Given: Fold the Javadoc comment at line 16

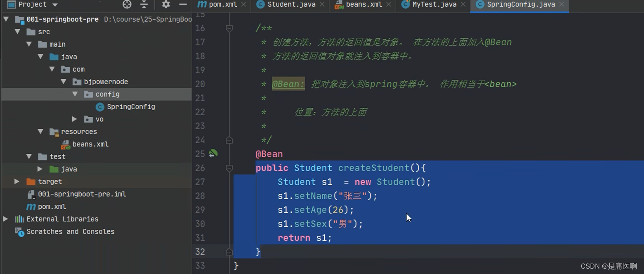Looking at the screenshot, I should (x=229, y=28).
